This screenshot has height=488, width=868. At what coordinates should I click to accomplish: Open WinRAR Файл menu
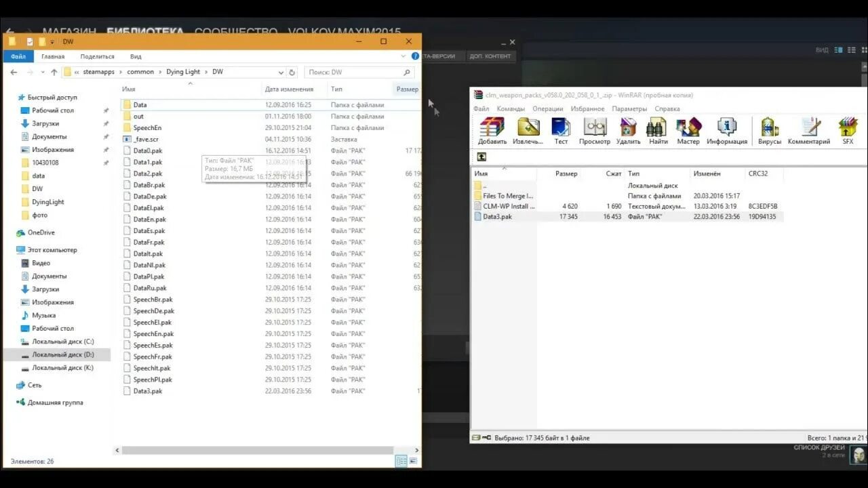tap(481, 108)
